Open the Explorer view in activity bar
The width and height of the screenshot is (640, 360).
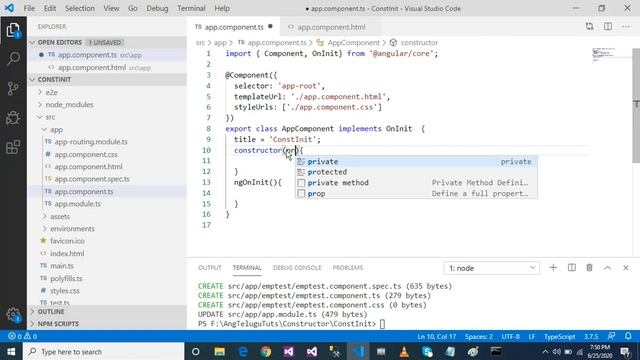tap(13, 30)
